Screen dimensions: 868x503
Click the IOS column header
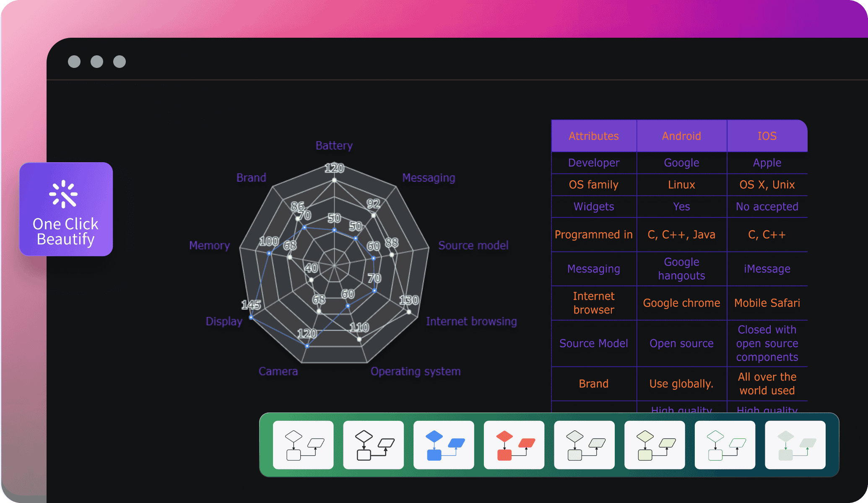(767, 136)
